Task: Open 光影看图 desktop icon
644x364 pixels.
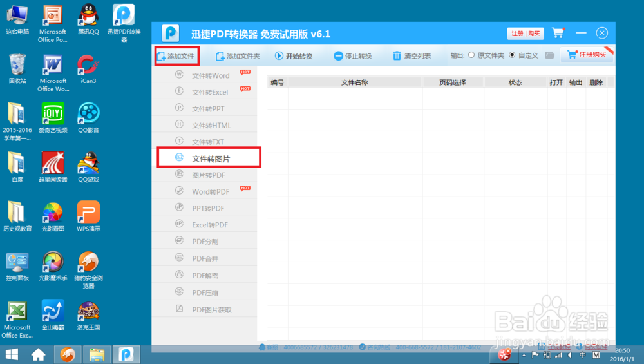Action: click(x=53, y=216)
